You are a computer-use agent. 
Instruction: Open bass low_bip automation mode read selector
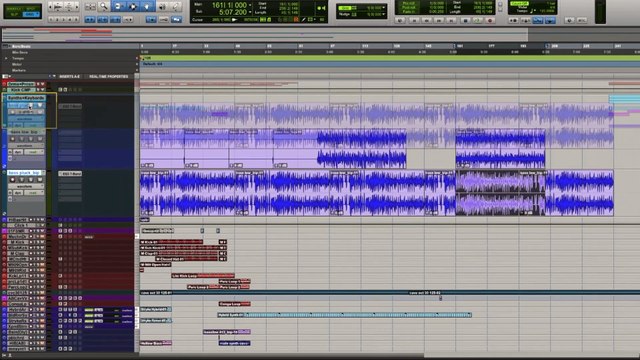[x=33, y=152]
